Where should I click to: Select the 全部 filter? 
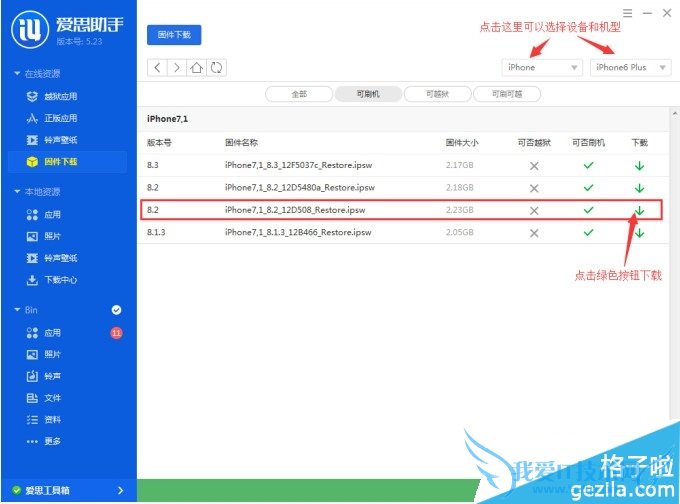[298, 94]
